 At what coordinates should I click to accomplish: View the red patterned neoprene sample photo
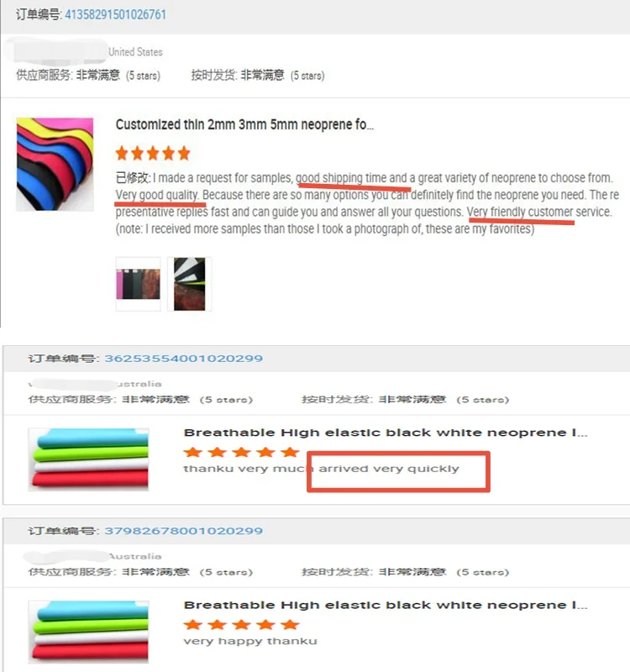point(190,284)
